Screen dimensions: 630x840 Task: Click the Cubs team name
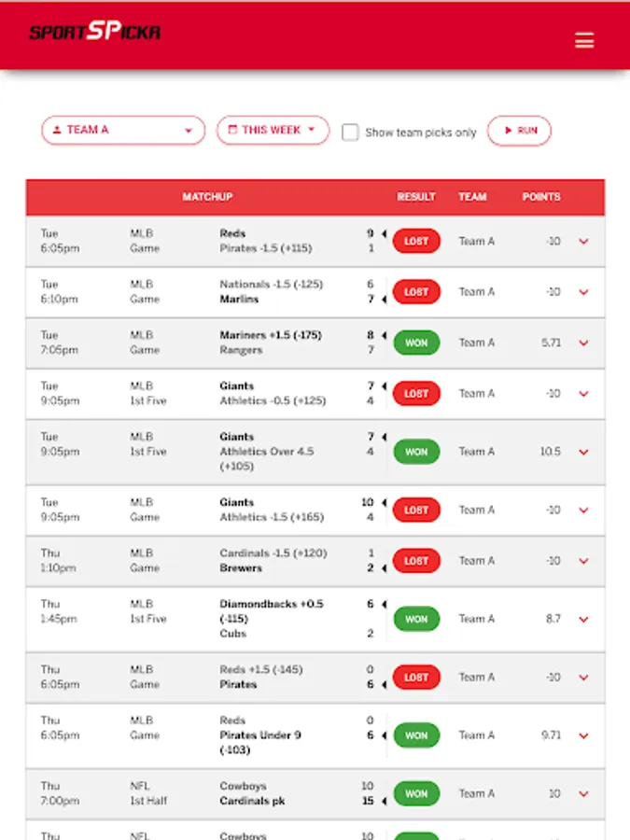click(x=233, y=634)
